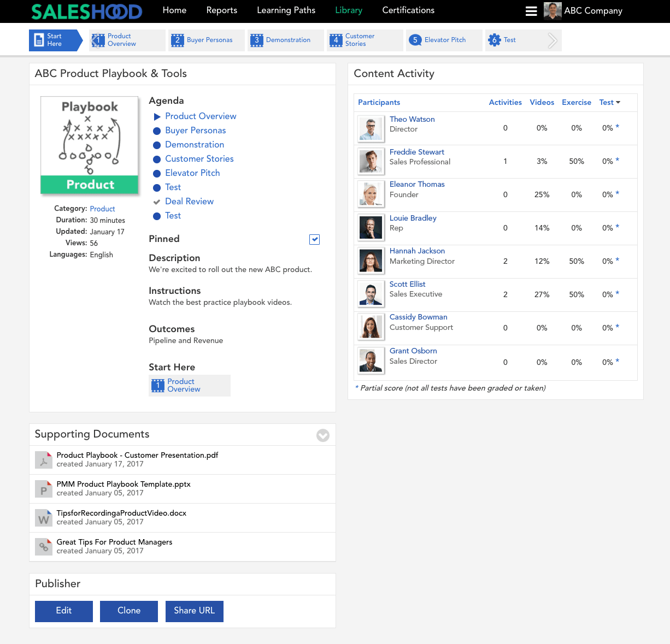
Task: Open Freddie Stewart's profile photo
Action: click(371, 162)
